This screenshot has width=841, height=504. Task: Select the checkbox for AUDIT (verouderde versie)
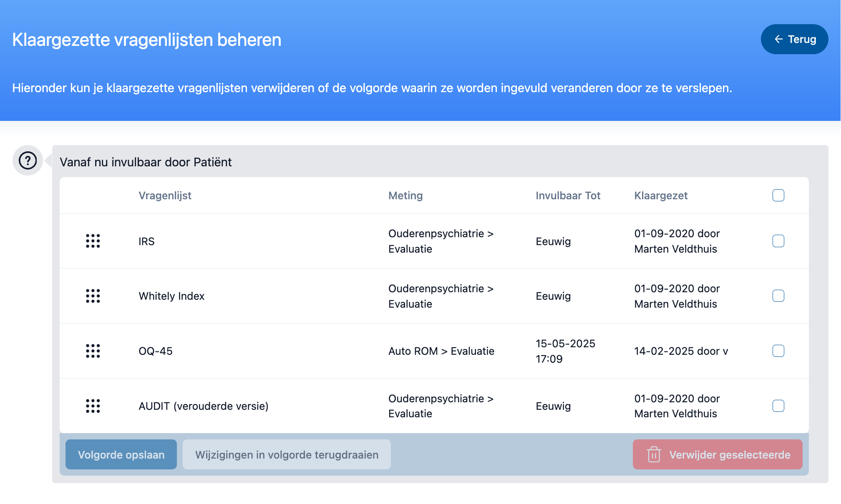click(x=778, y=406)
